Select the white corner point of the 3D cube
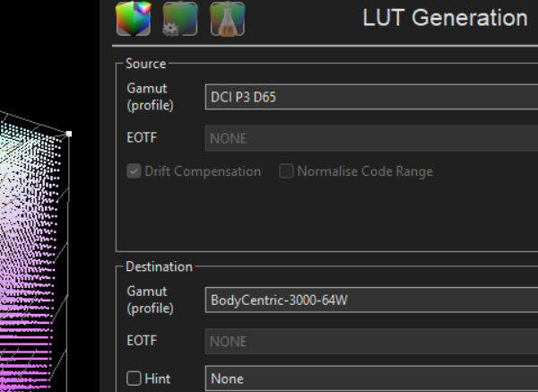538x392 pixels. [x=69, y=134]
